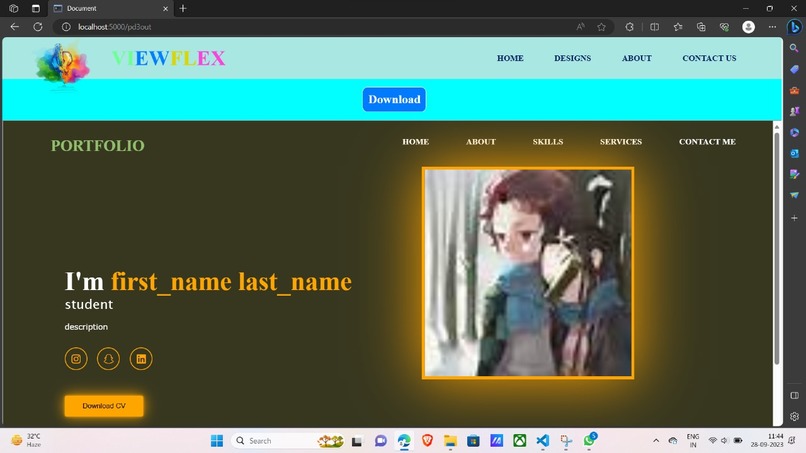
Task: Click CONTACT ME in portfolio navigation
Action: click(707, 141)
